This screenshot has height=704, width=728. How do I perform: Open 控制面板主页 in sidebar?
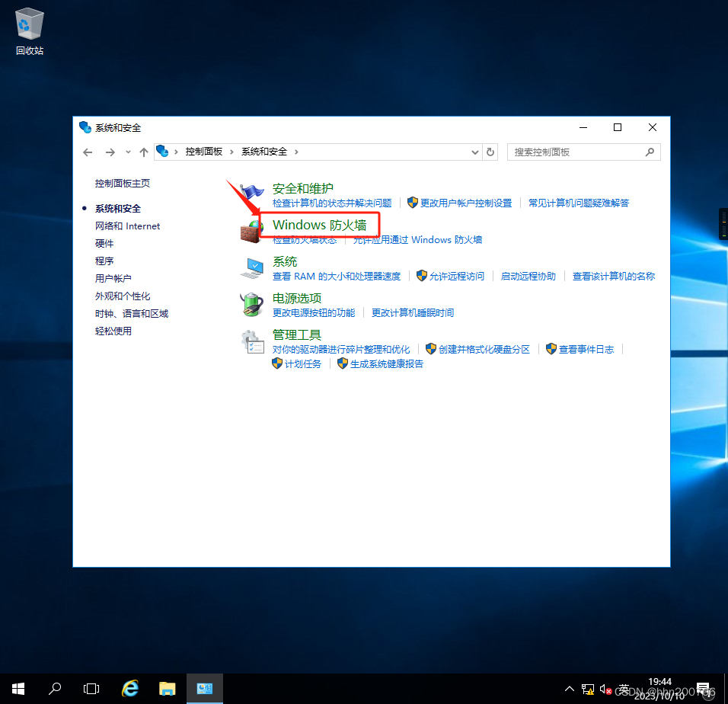coord(123,184)
